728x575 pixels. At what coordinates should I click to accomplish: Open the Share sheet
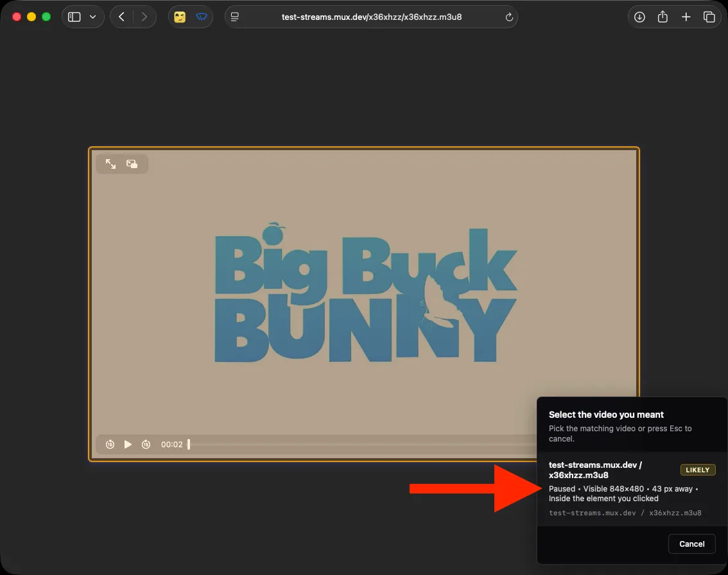point(663,17)
